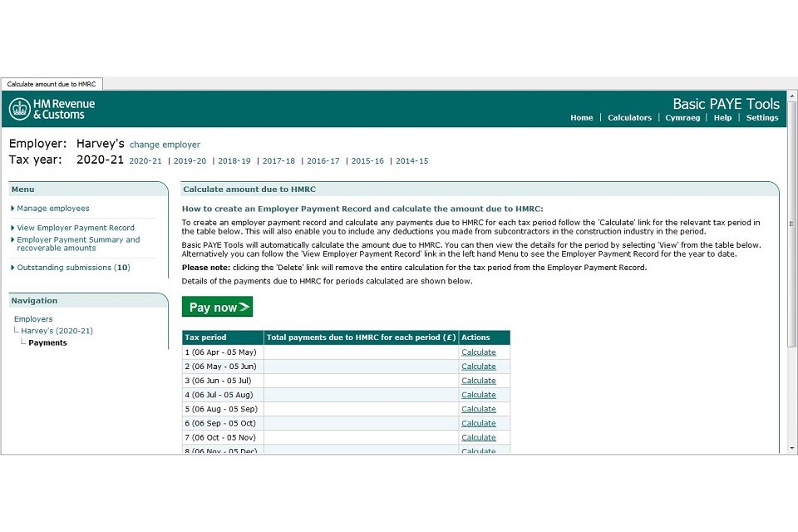
Task: Click the 'Menu' panel heading
Action: click(x=23, y=190)
